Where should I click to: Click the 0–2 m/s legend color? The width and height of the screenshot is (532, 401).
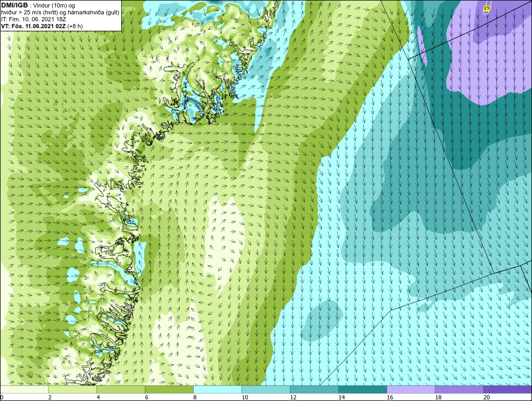tap(24, 389)
